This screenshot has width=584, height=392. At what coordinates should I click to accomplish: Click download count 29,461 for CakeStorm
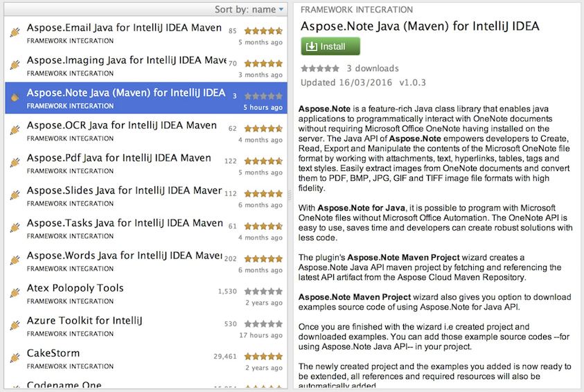(x=225, y=357)
